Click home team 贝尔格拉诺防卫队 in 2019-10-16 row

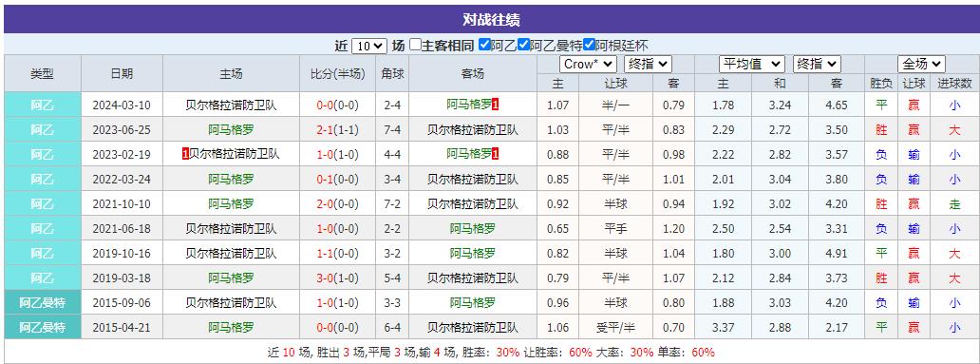(232, 254)
